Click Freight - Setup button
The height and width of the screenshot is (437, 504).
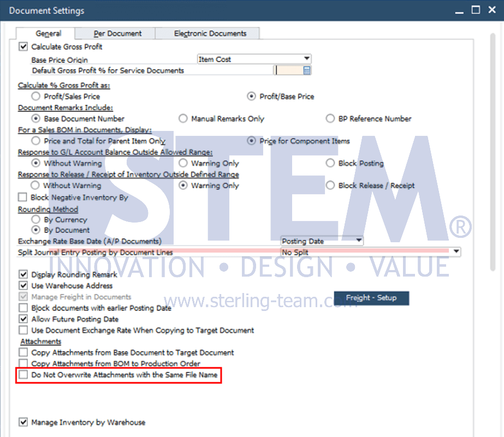click(371, 298)
